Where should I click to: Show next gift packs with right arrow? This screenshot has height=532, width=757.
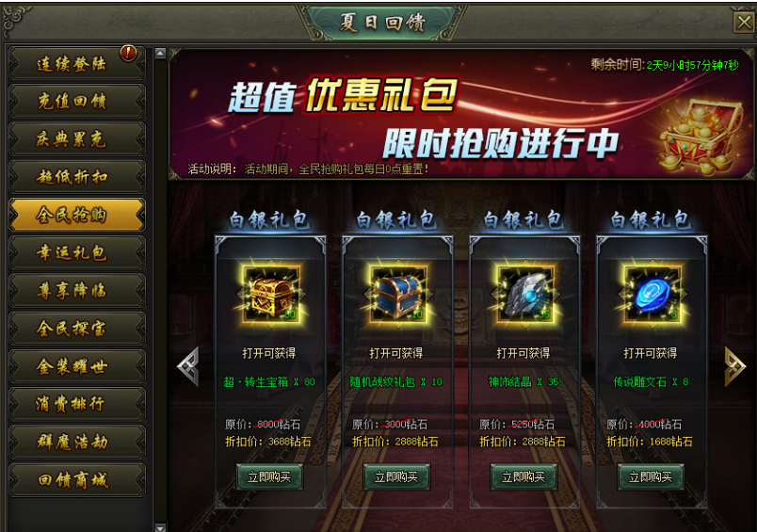click(x=734, y=366)
